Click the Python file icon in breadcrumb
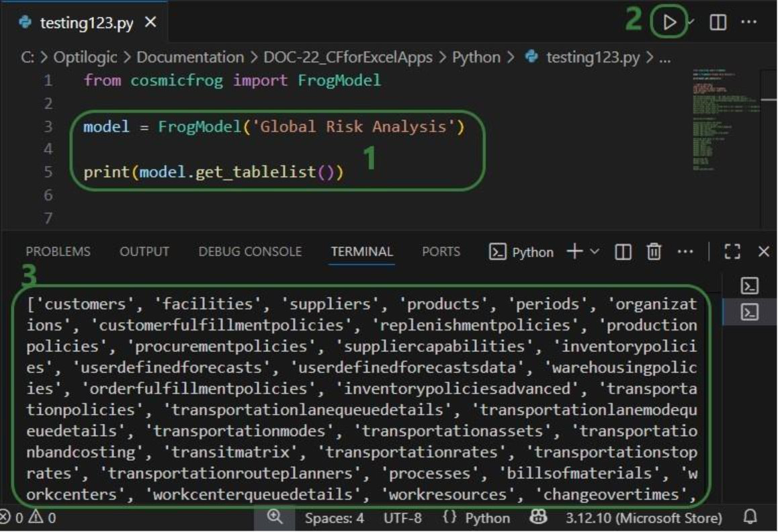Viewport: 778px width, 532px height. [531, 56]
